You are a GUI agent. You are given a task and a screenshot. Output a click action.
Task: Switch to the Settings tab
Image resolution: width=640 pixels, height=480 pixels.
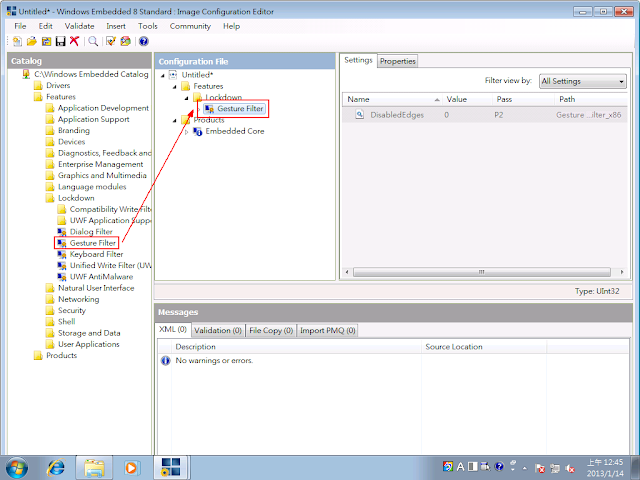click(x=358, y=60)
